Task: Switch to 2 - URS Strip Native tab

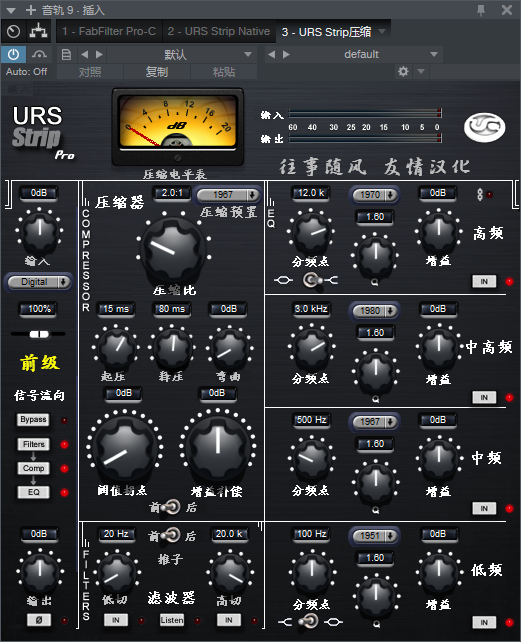Action: coord(219,31)
